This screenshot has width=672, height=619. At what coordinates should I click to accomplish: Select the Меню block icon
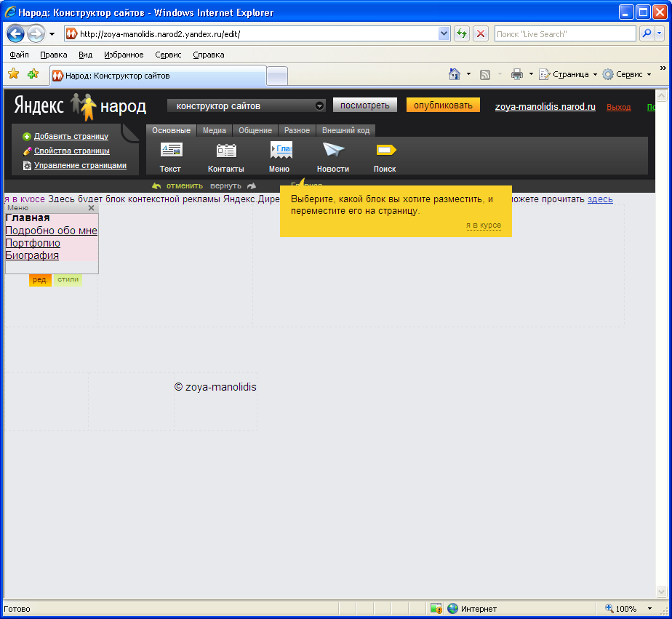[281, 150]
